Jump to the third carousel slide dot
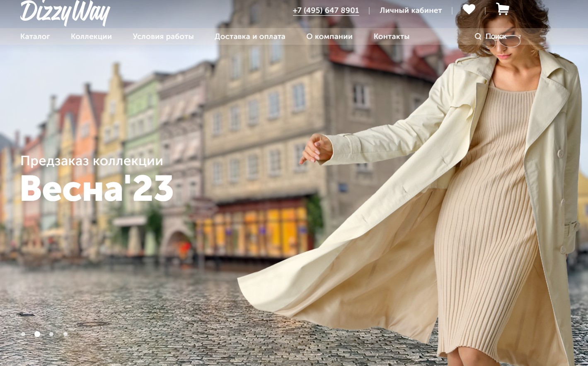This screenshot has width=588, height=366. pyautogui.click(x=51, y=334)
